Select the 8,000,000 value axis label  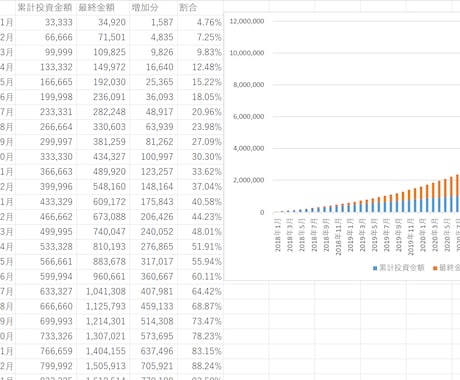click(x=249, y=85)
